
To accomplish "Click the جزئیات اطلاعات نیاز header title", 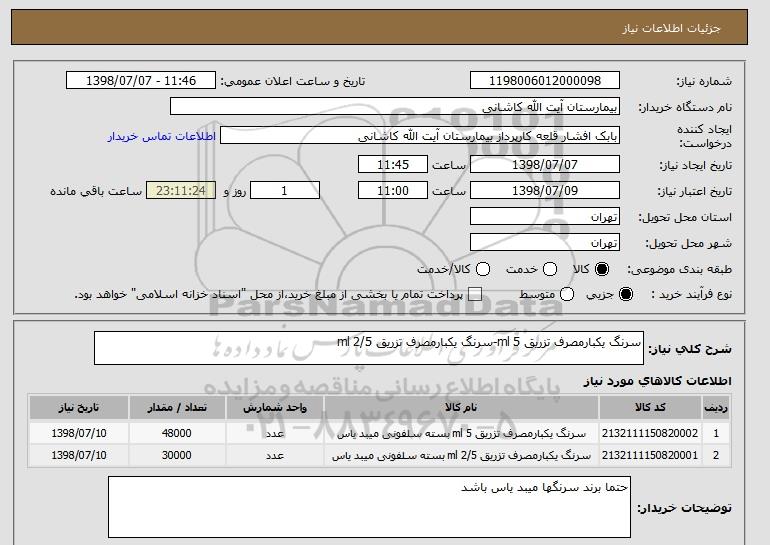I will tap(671, 28).
